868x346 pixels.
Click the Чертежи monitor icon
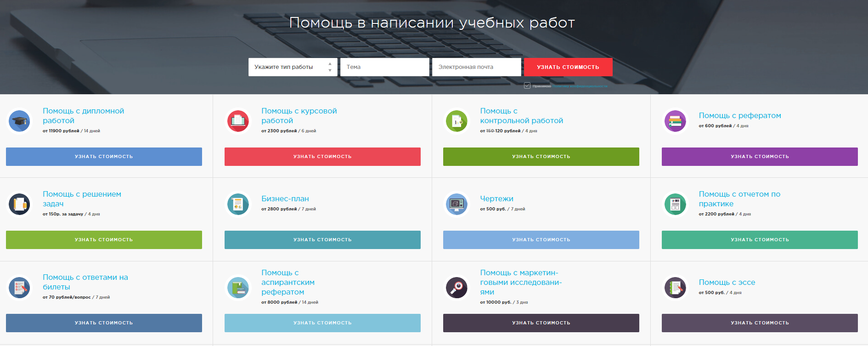(457, 204)
